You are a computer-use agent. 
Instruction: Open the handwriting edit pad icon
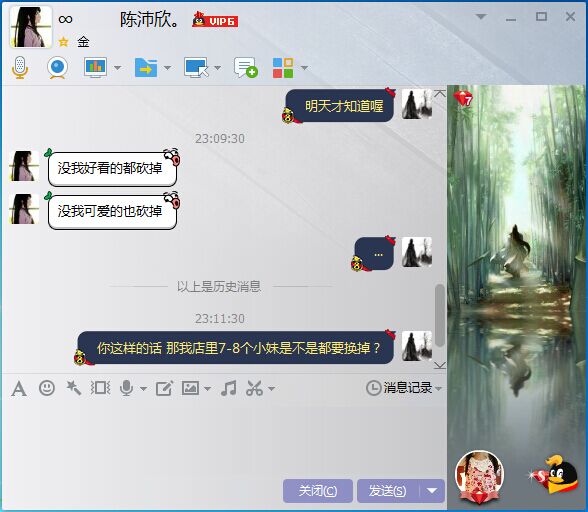[x=164, y=388]
